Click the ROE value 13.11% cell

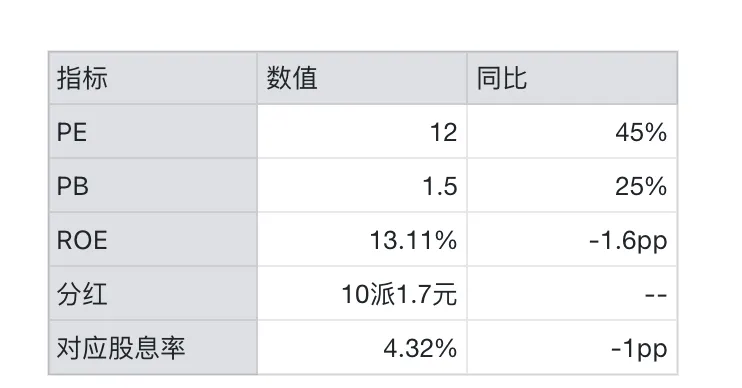click(362, 239)
